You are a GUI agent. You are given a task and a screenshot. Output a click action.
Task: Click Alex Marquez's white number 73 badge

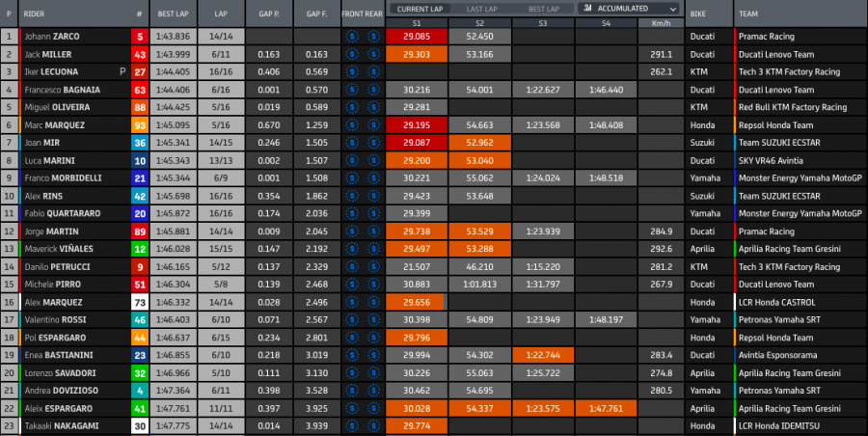click(139, 302)
